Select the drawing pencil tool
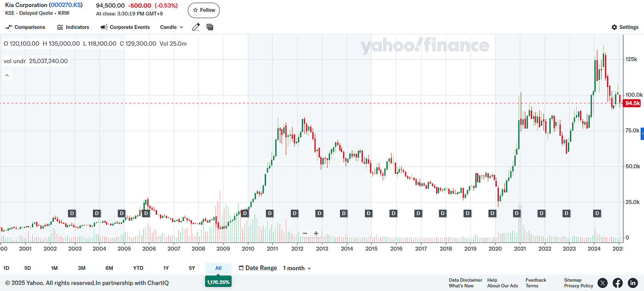 pos(196,27)
